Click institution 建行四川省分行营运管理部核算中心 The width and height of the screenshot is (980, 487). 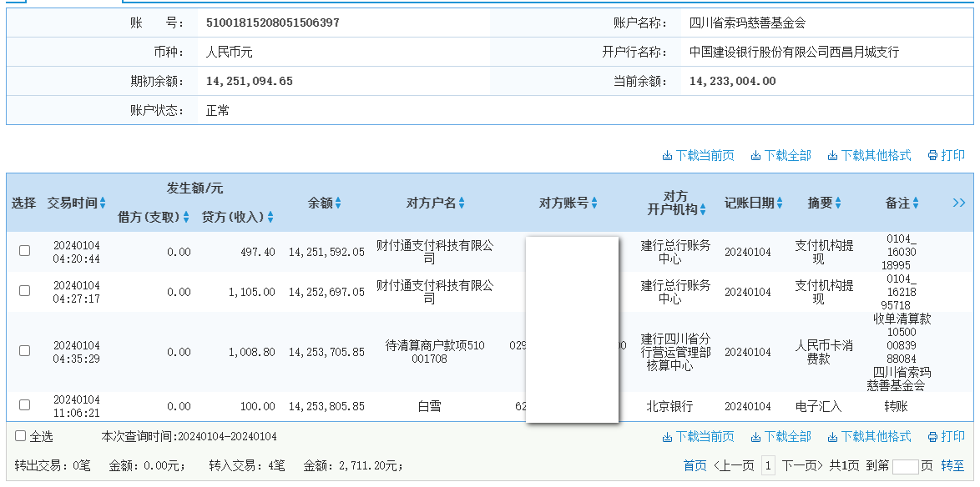coord(675,352)
